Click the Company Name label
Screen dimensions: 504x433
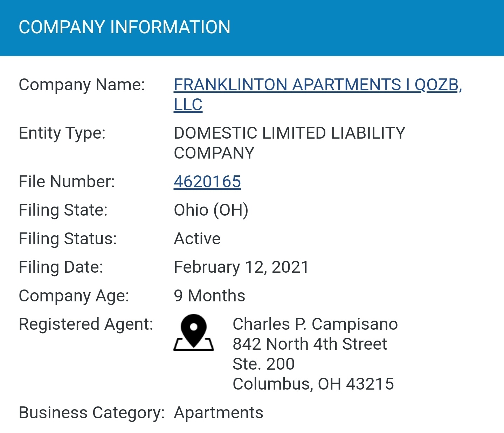pyautogui.click(x=82, y=85)
